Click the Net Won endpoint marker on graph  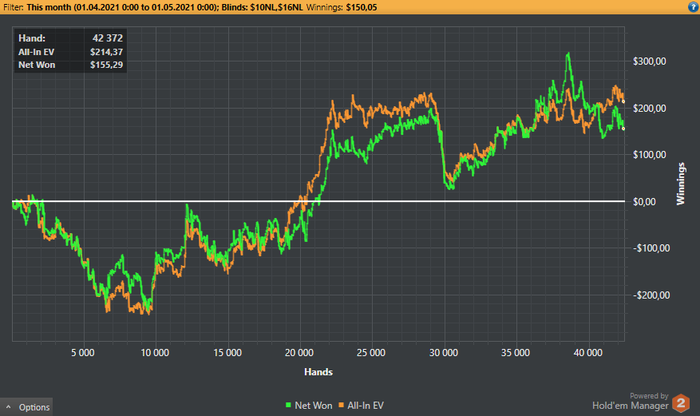[x=623, y=129]
